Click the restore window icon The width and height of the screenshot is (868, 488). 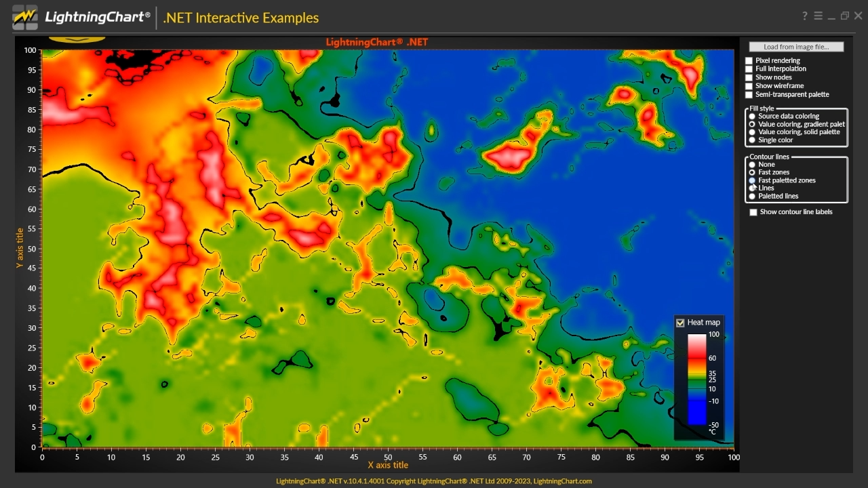click(845, 16)
